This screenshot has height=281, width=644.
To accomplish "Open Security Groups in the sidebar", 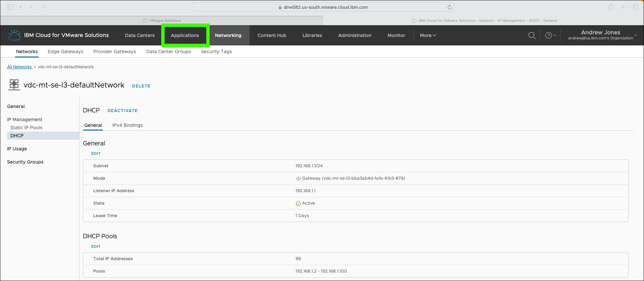I will [x=25, y=162].
